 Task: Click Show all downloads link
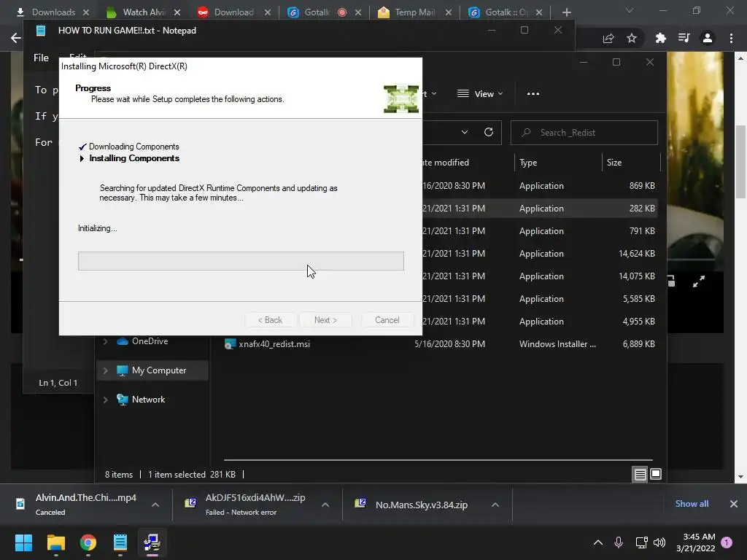(692, 504)
